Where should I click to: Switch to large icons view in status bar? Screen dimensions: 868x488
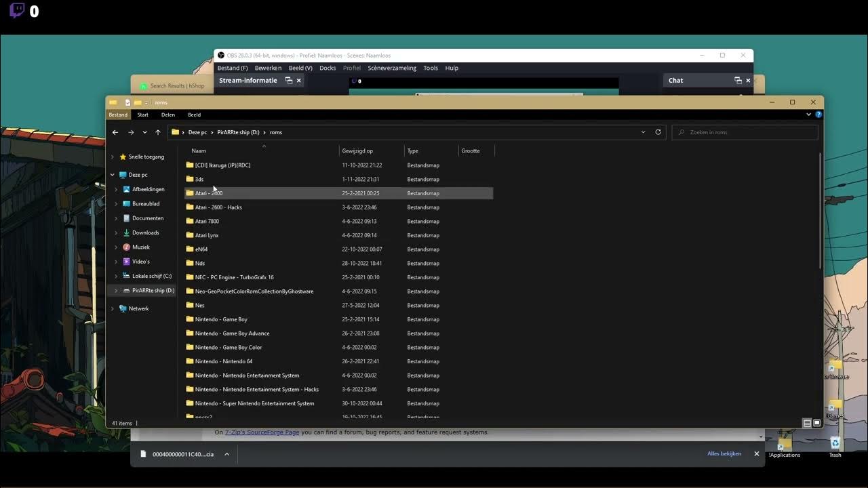[x=817, y=423]
